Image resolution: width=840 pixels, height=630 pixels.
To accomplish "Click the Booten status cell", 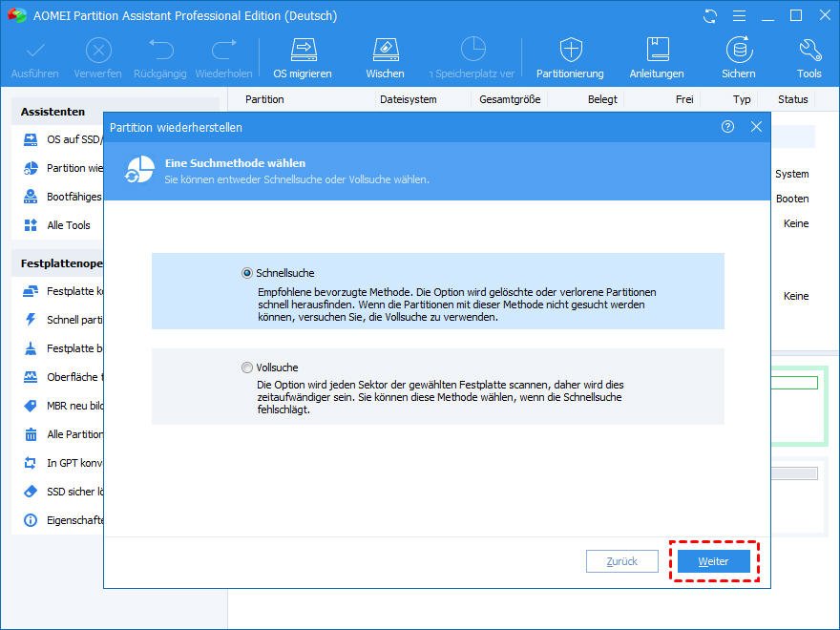I will tap(792, 199).
